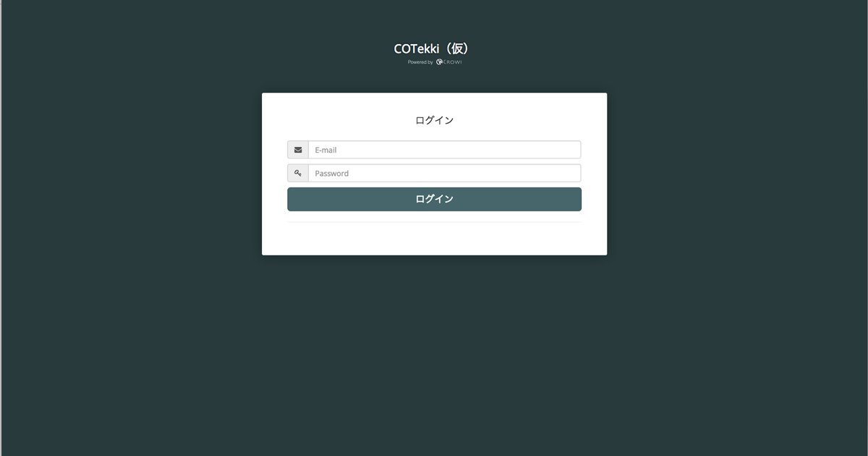This screenshot has width=868, height=456.
Task: Focus the E-mail input field
Action: [444, 150]
